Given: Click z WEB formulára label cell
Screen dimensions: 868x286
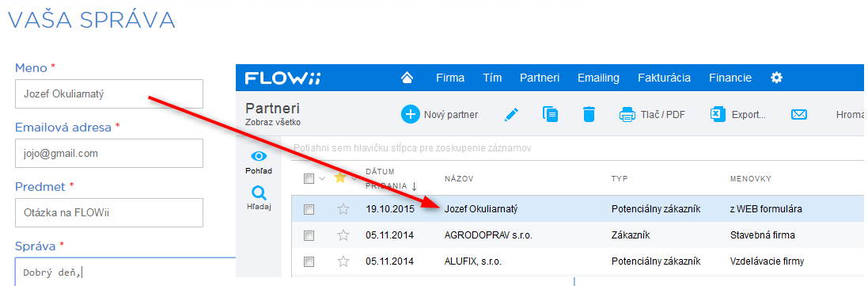Looking at the screenshot, I should pyautogui.click(x=766, y=209).
